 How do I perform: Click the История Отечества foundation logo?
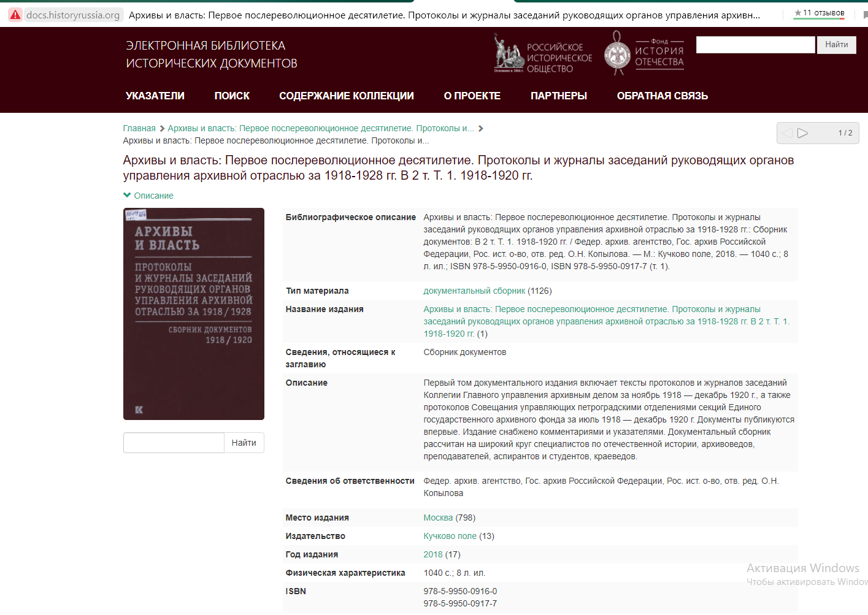(x=644, y=54)
